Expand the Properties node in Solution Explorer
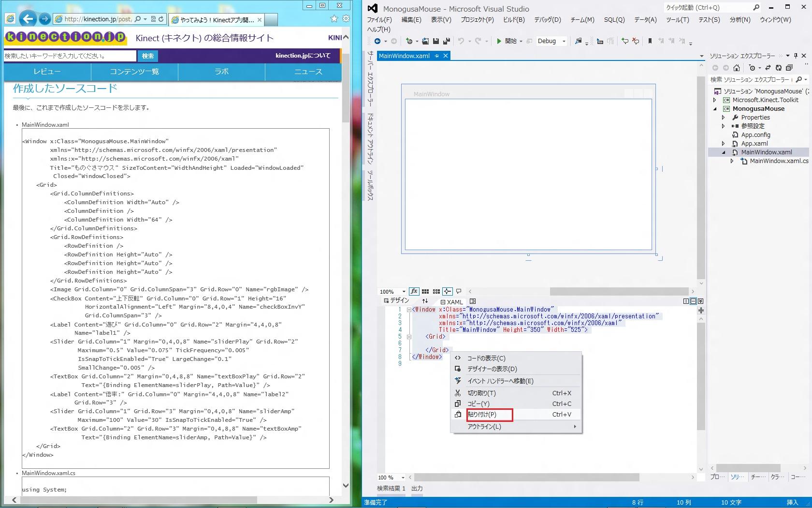The height and width of the screenshot is (508, 812). pos(724,118)
